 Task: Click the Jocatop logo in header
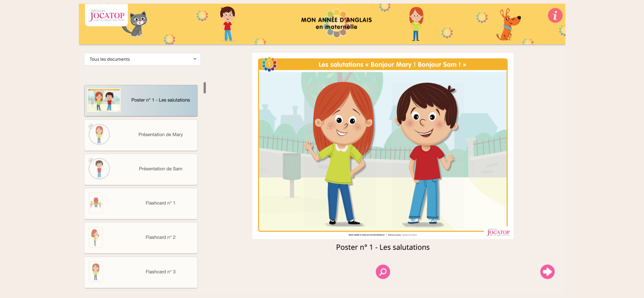tap(107, 16)
